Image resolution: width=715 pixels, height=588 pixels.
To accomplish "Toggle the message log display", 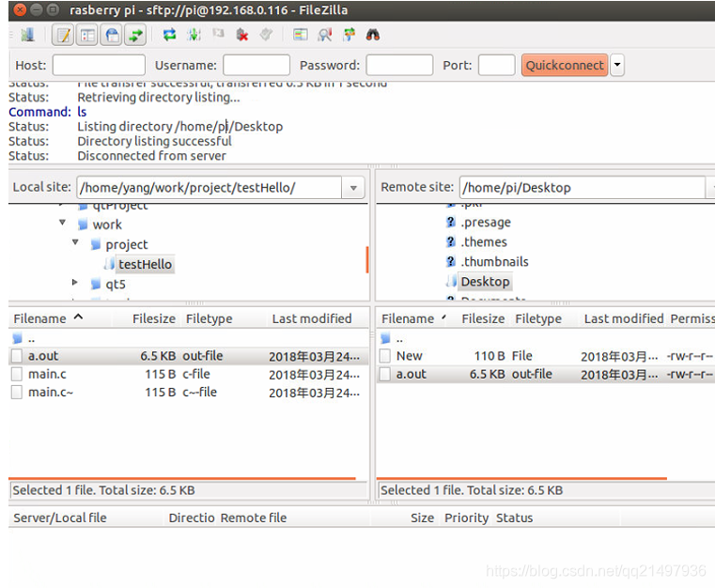I will coord(63,35).
